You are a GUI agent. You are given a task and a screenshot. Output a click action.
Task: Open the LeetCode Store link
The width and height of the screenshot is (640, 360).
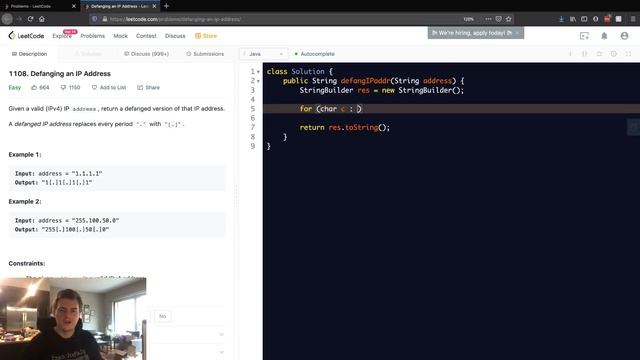click(206, 36)
